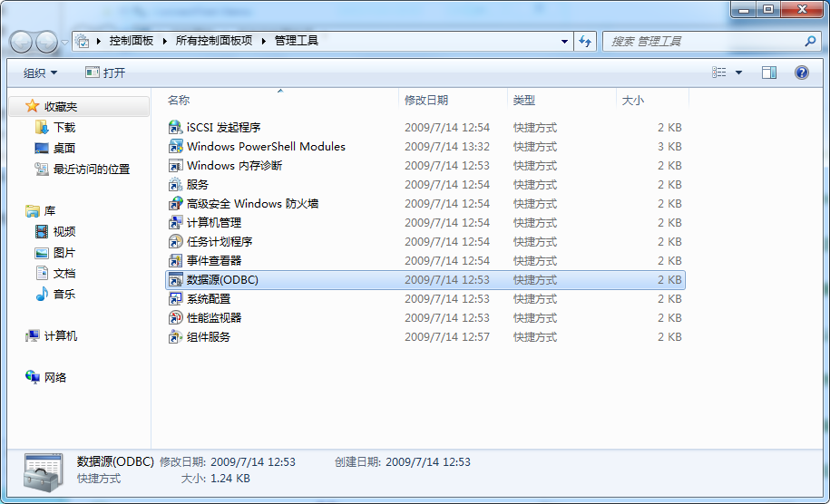830x504 pixels.
Task: Select the 计算机管理 icon
Action: (176, 223)
